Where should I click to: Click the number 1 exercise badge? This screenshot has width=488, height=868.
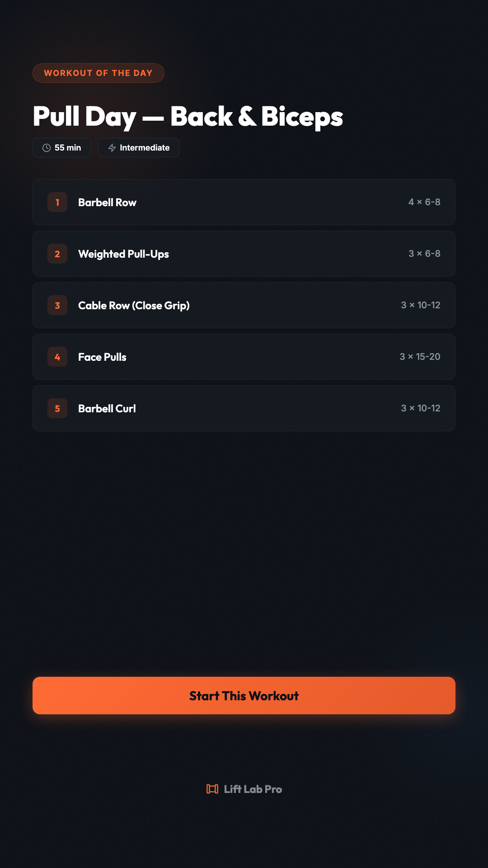[57, 202]
